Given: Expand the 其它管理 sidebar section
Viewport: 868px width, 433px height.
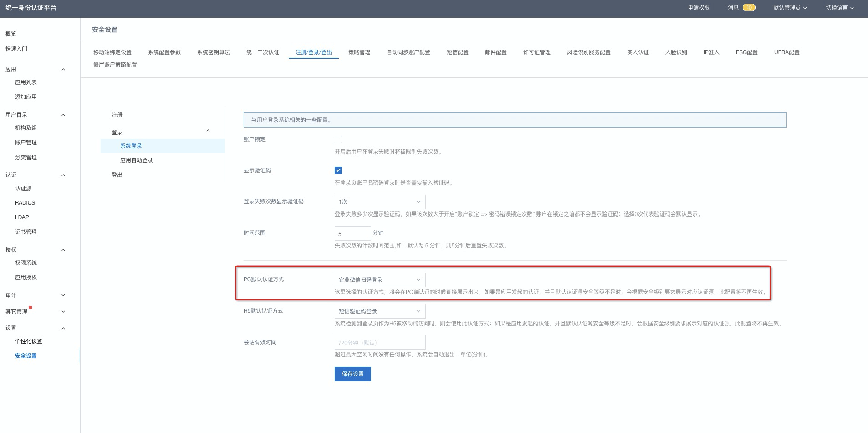Looking at the screenshot, I should click(63, 312).
